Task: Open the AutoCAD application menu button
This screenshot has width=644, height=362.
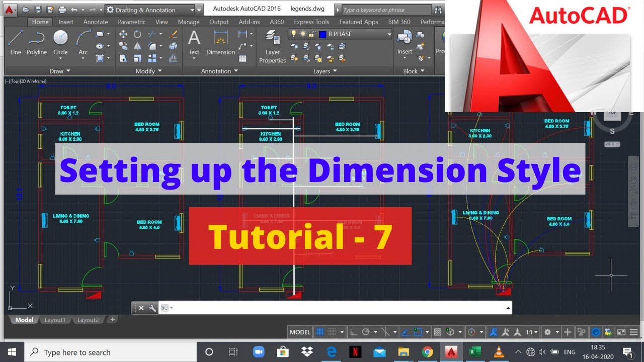Action: (x=11, y=10)
